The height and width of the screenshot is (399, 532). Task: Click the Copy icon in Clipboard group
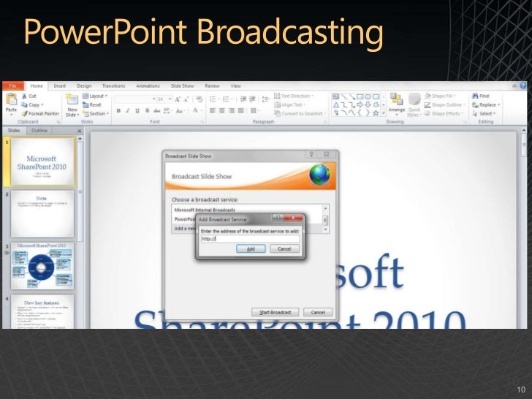point(24,104)
